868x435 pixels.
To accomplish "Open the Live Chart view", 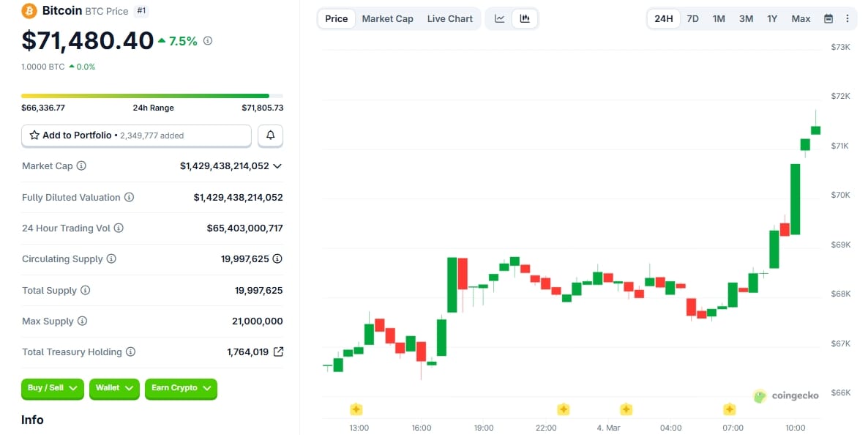I will 449,18.
